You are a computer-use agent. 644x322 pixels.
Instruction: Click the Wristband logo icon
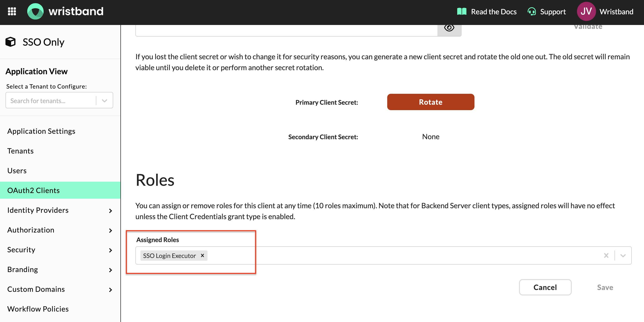tap(35, 11)
